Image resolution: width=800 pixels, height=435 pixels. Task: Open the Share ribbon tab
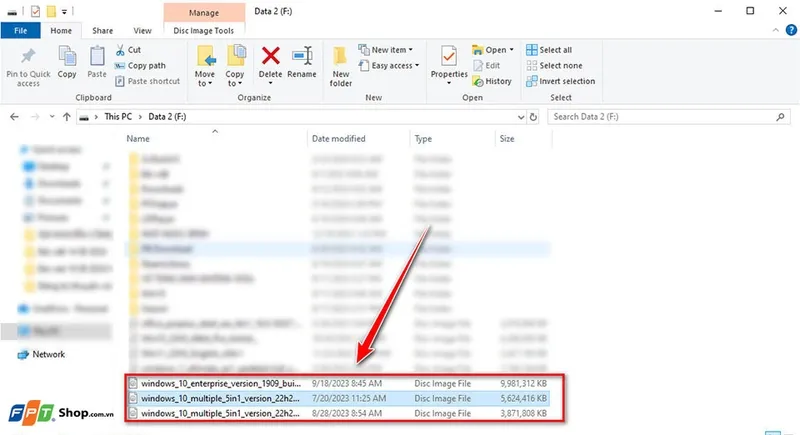103,31
